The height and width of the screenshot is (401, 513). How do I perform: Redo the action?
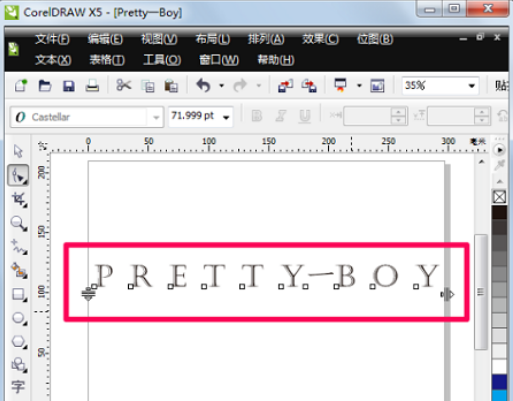coord(240,85)
